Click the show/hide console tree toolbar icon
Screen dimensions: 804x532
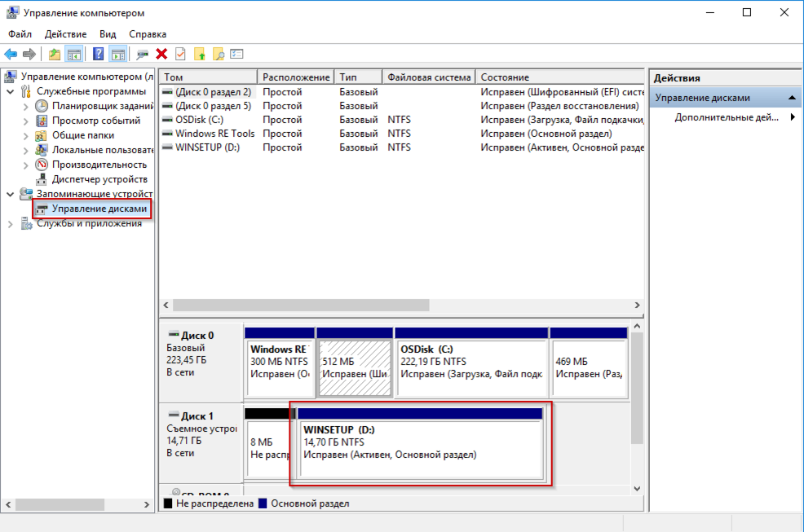coord(74,54)
